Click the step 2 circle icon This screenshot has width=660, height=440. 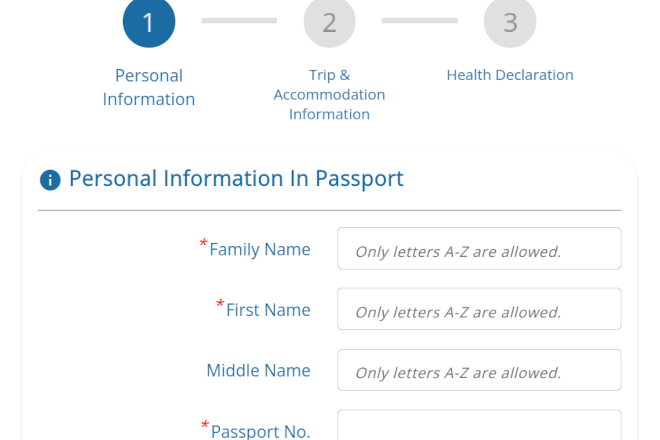329,22
